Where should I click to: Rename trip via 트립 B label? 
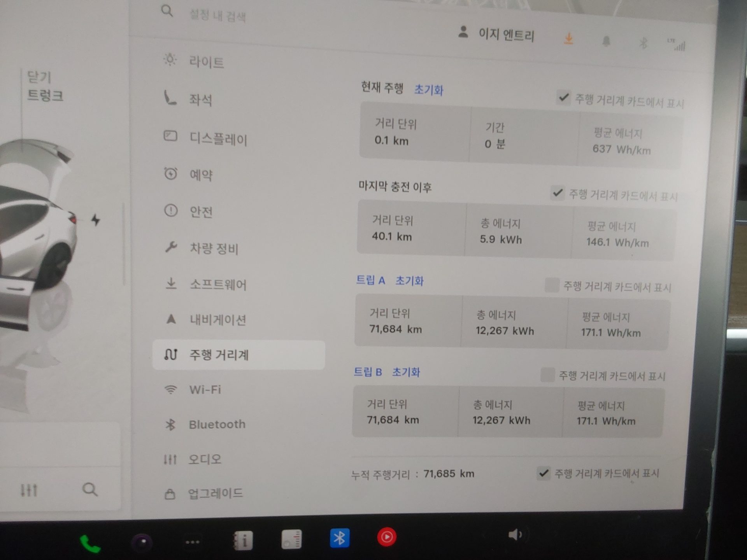368,372
